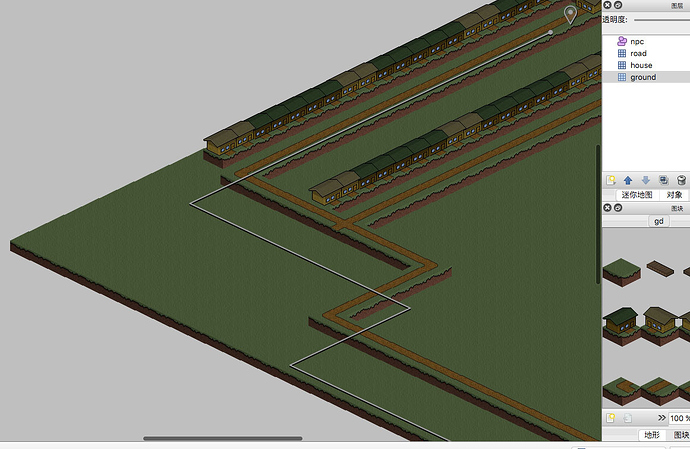Click the ground layer grid icon
Image resolution: width=690 pixels, height=449 pixels.
(622, 77)
